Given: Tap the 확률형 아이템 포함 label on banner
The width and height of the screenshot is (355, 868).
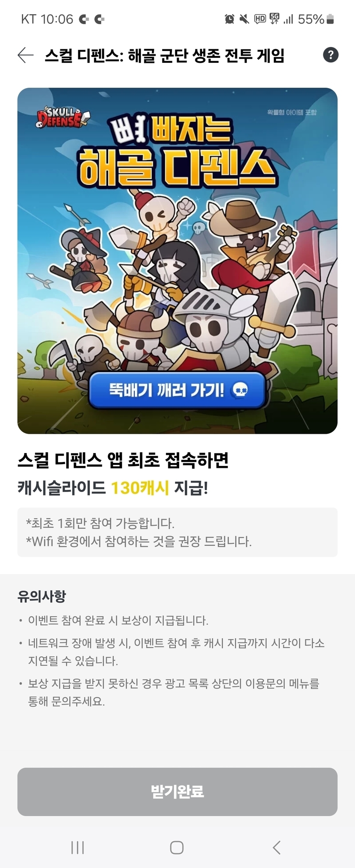Looking at the screenshot, I should (x=292, y=112).
